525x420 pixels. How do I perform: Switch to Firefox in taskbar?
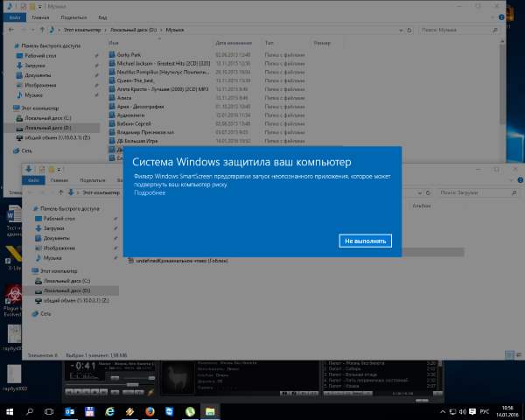tap(150, 411)
